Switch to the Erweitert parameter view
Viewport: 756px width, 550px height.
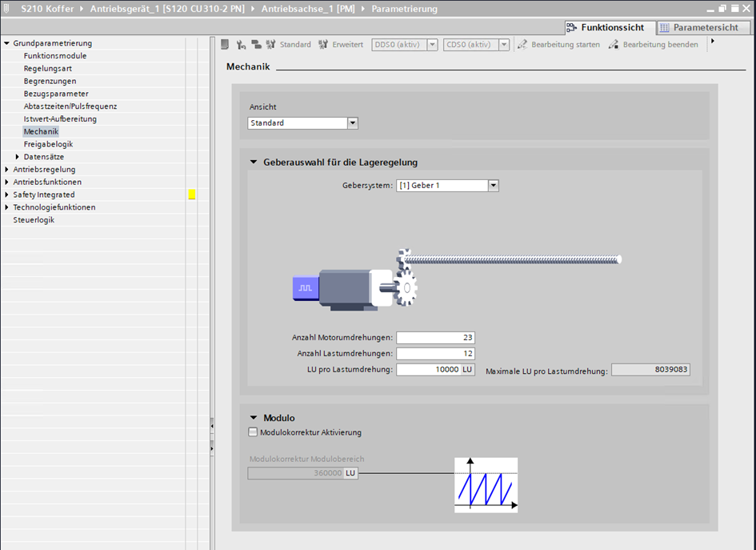pos(341,45)
